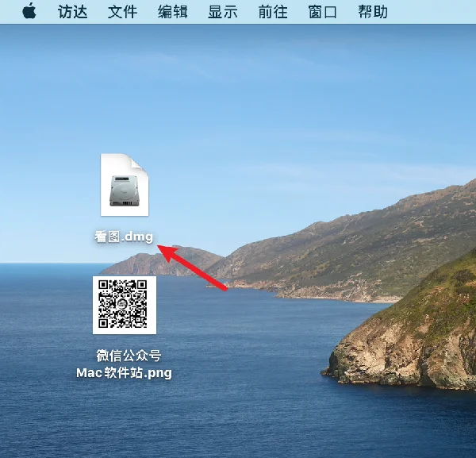Open the 显示 menu
The width and height of the screenshot is (476, 458).
[x=223, y=12]
